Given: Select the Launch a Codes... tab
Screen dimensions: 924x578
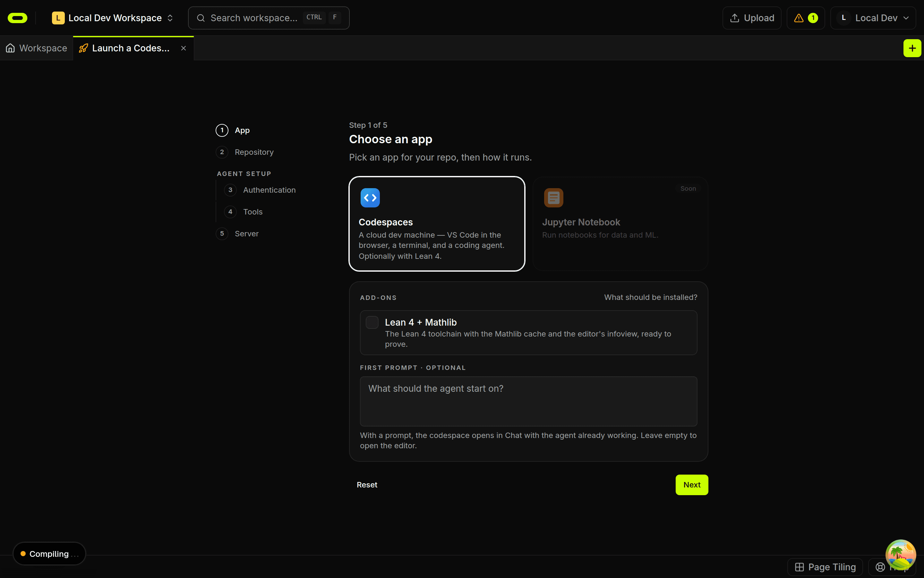Looking at the screenshot, I should pos(133,48).
